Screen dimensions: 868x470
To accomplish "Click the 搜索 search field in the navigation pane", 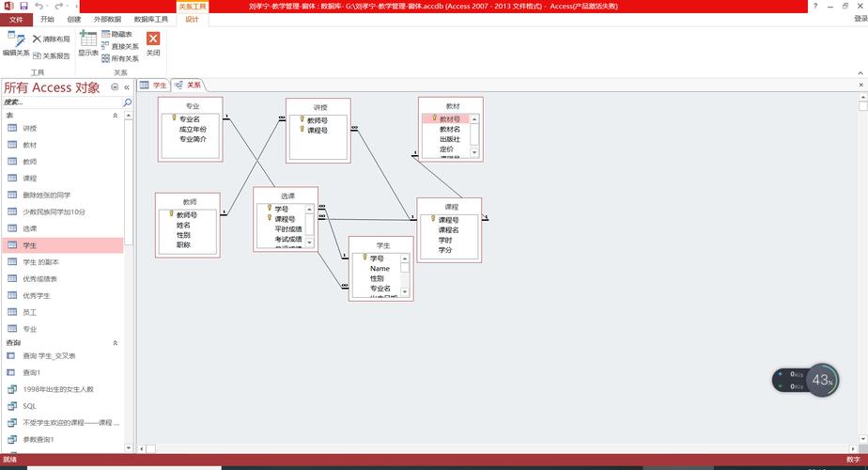I will 56,102.
